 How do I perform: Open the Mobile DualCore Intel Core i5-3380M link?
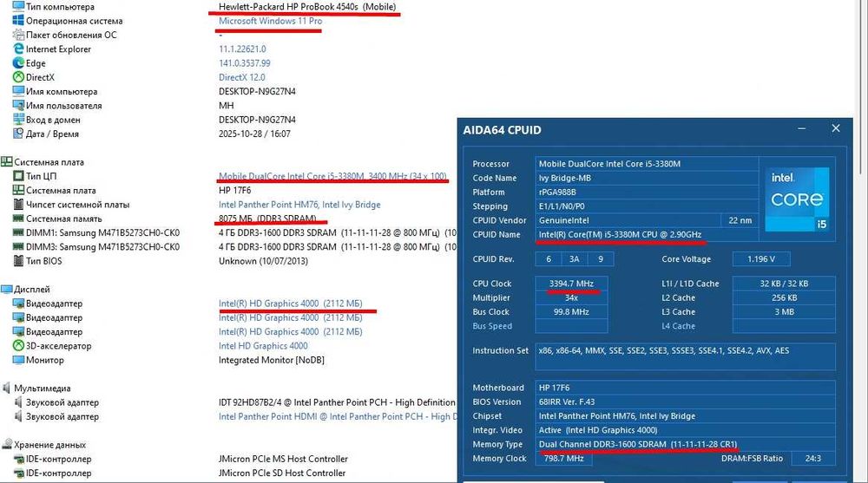(332, 176)
